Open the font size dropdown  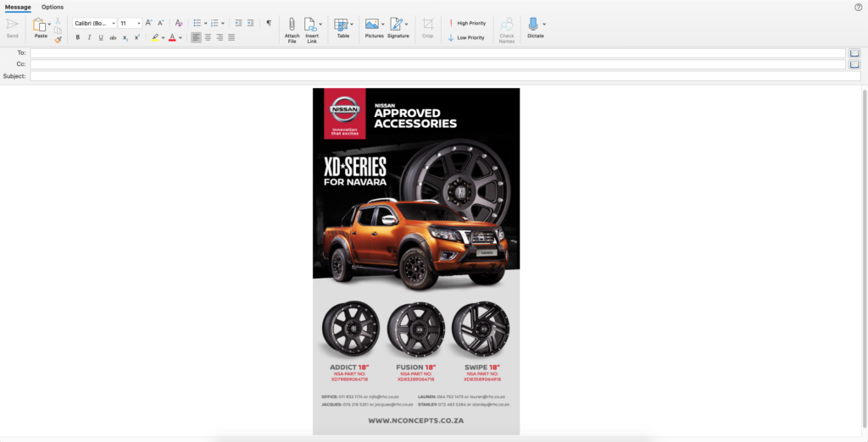[x=137, y=24]
